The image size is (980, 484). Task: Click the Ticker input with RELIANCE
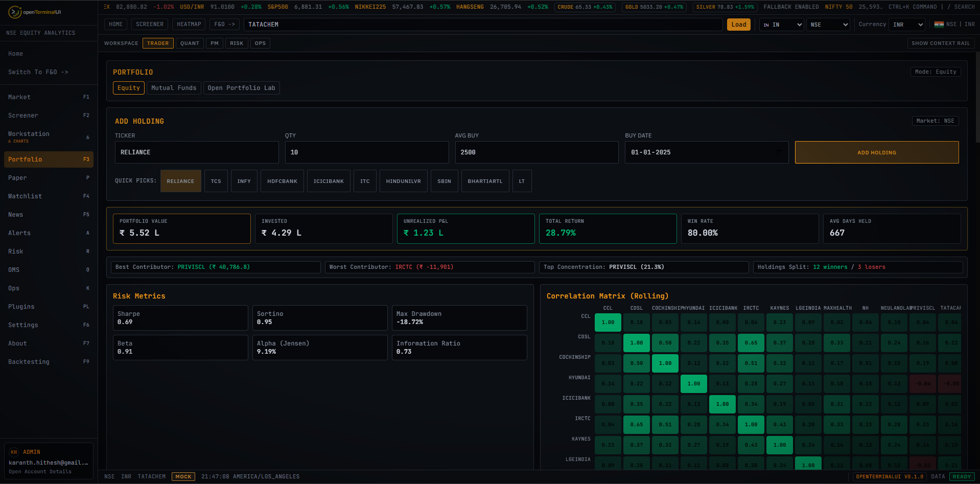[x=197, y=152]
